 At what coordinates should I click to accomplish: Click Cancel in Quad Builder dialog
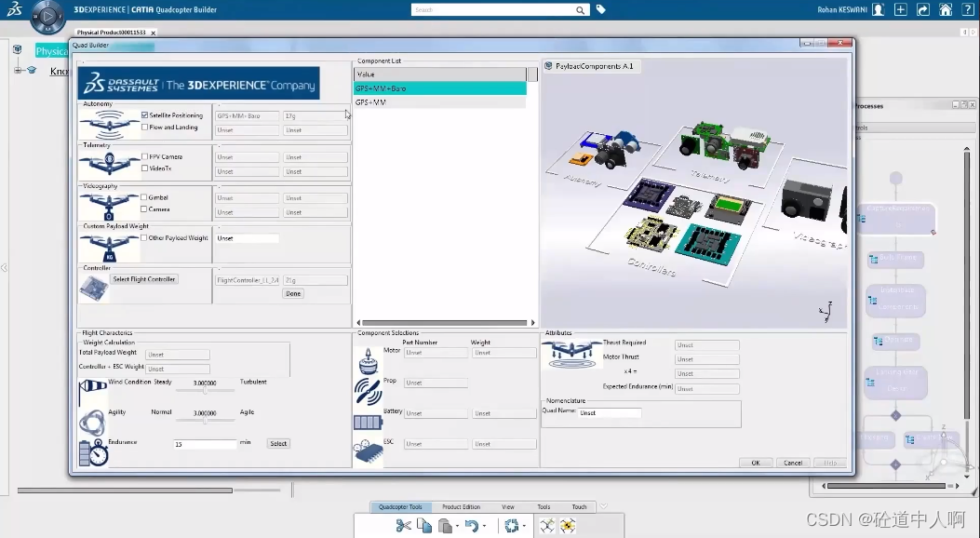[x=793, y=463]
